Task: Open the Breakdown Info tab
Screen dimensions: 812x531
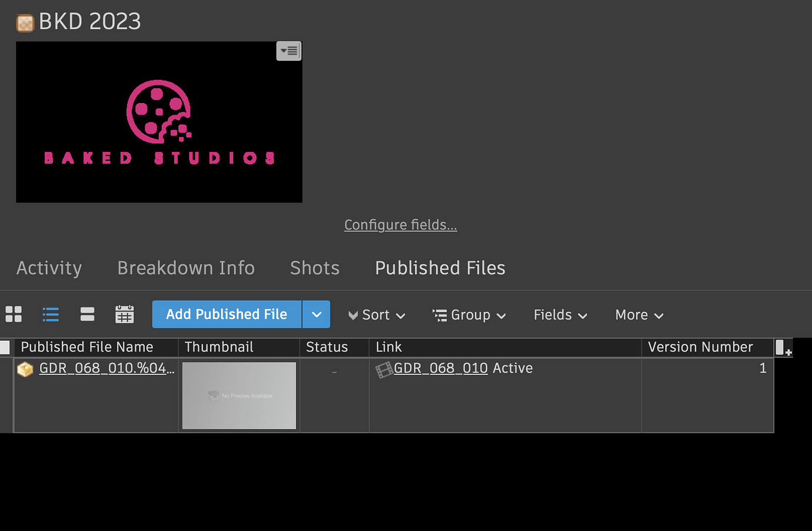Action: (x=186, y=268)
